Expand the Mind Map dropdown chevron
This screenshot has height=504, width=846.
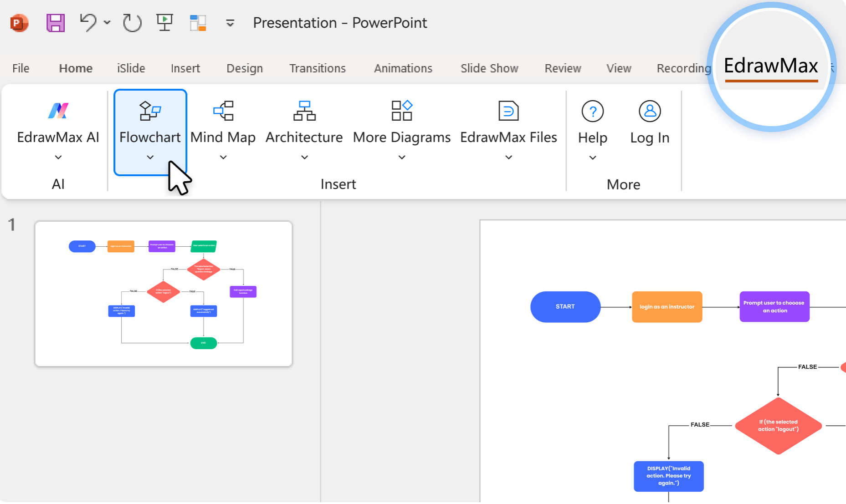[x=223, y=157]
